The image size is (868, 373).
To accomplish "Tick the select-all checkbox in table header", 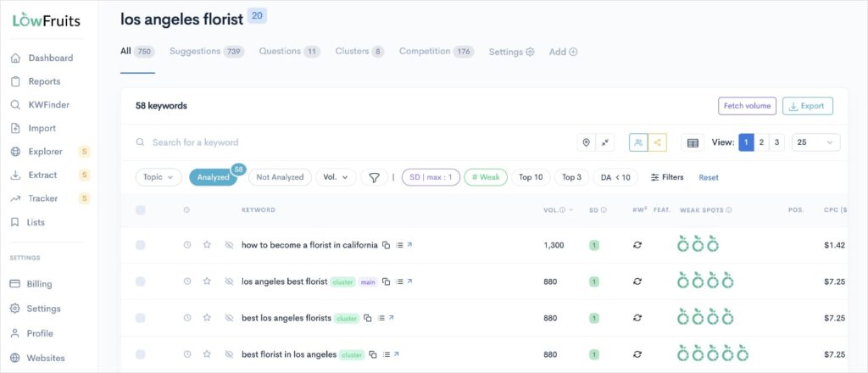I will pyautogui.click(x=141, y=210).
